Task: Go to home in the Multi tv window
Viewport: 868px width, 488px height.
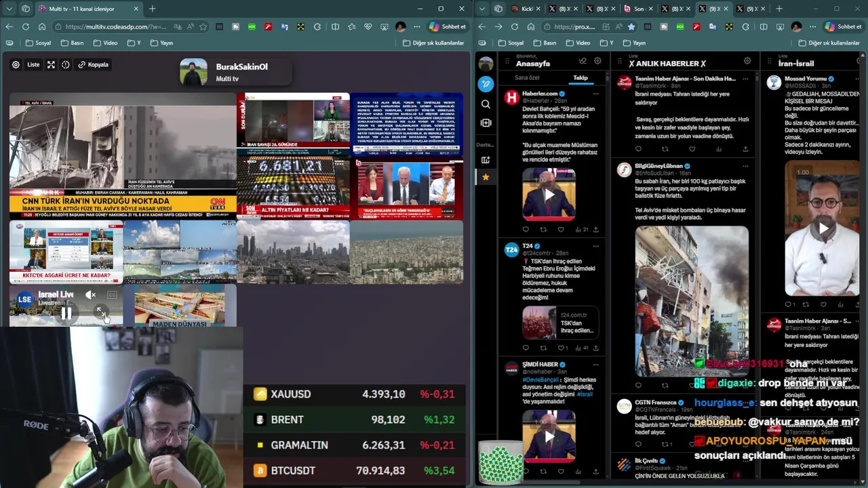Action: 42,26
